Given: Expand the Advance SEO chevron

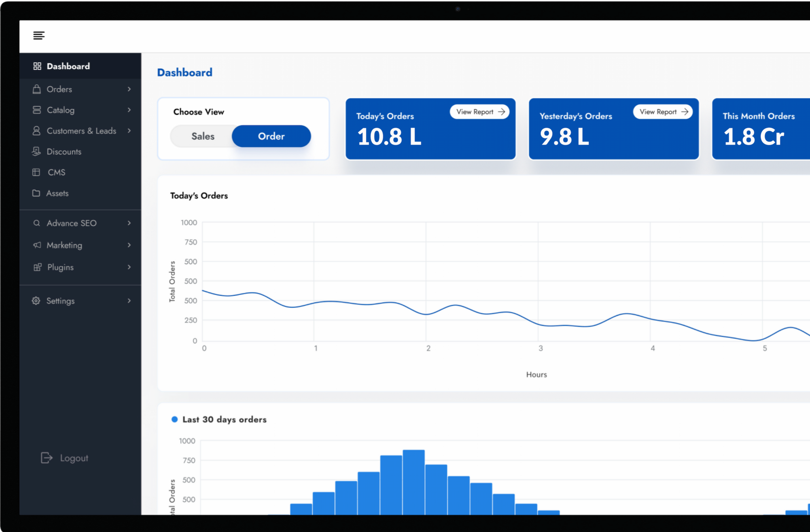Looking at the screenshot, I should [x=129, y=223].
